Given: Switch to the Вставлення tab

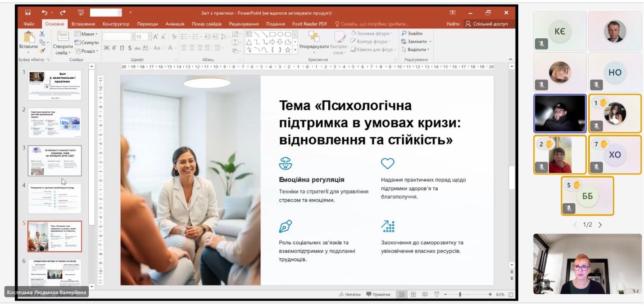Looking at the screenshot, I should pos(83,24).
